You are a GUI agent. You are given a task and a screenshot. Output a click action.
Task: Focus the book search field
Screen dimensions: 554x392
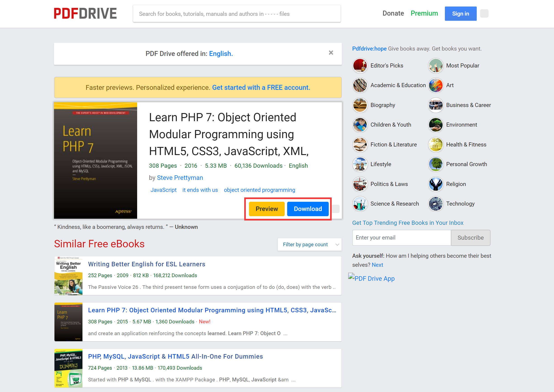pos(237,14)
